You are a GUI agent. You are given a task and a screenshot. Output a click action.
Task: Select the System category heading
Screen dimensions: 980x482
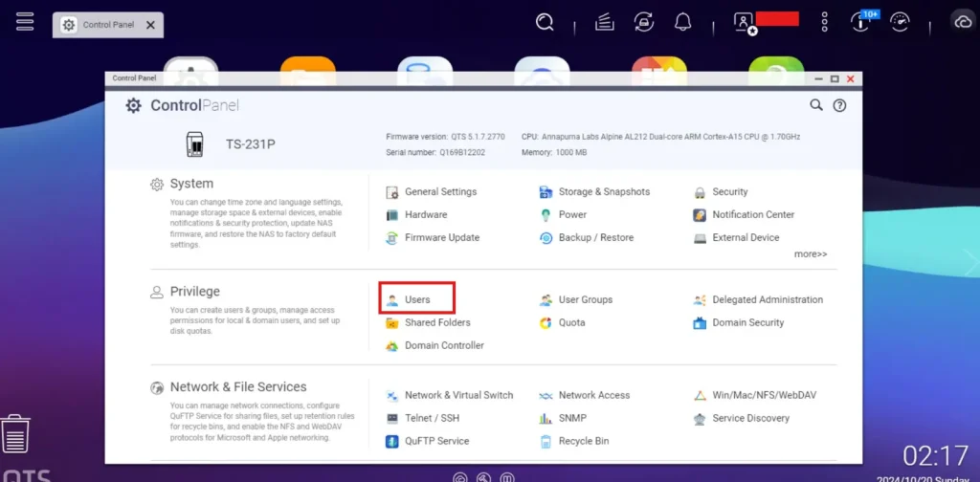(191, 184)
